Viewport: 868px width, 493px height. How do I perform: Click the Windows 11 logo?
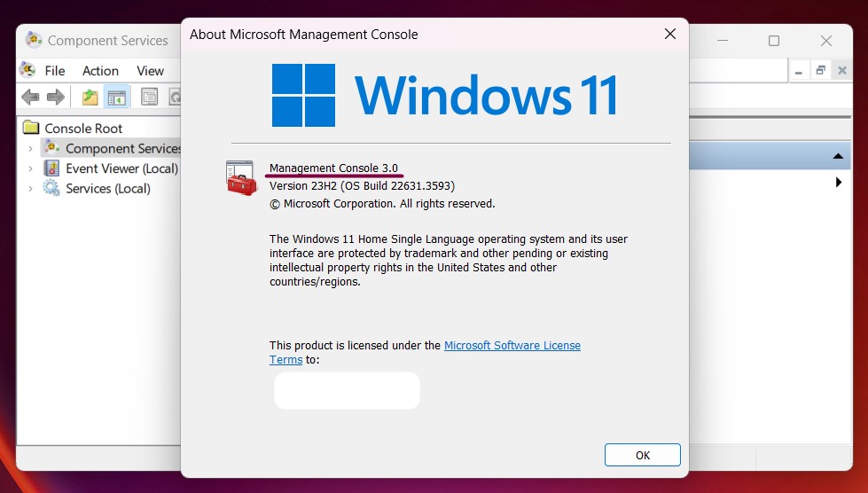[444, 95]
